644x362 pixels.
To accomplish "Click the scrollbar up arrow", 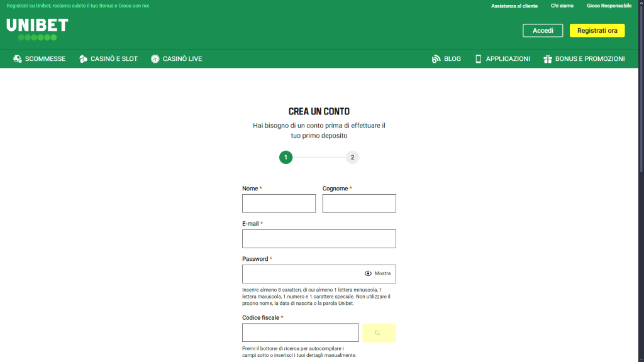I will [640, 3].
